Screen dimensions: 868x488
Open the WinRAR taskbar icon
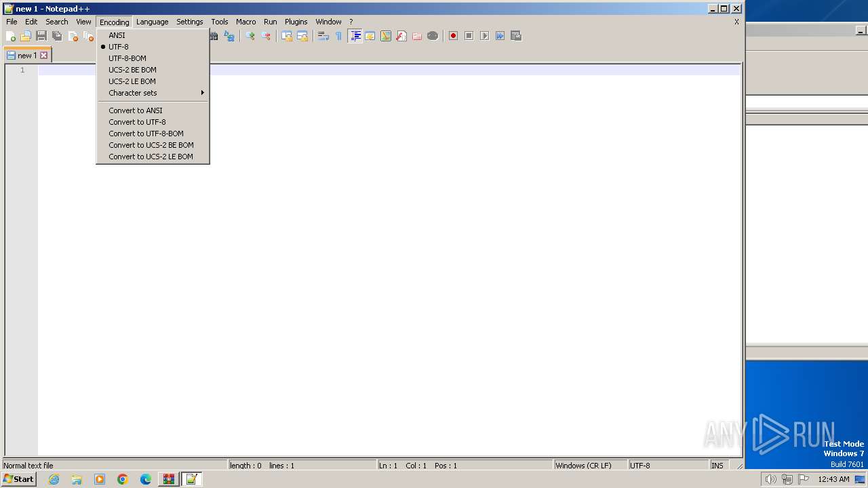pyautogui.click(x=169, y=479)
